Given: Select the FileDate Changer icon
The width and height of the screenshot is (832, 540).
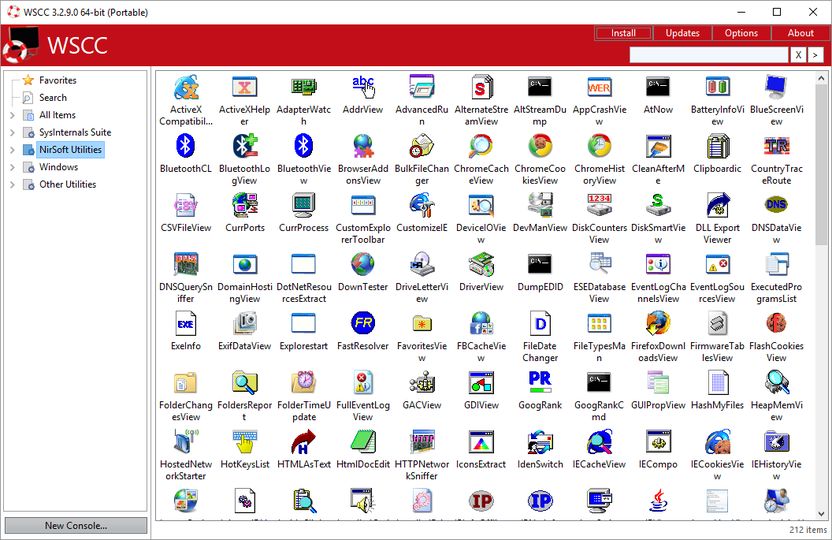Looking at the screenshot, I should pos(540,323).
